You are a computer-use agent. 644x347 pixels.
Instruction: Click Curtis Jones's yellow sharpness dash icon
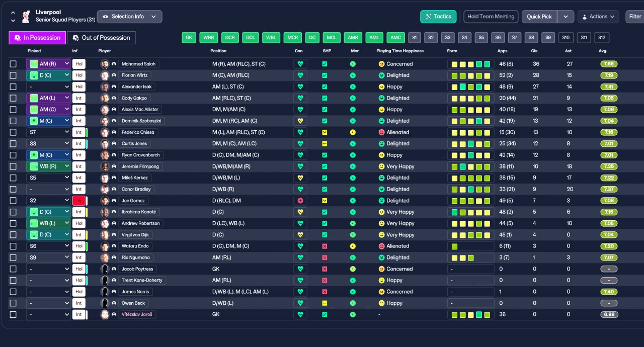[x=325, y=143]
